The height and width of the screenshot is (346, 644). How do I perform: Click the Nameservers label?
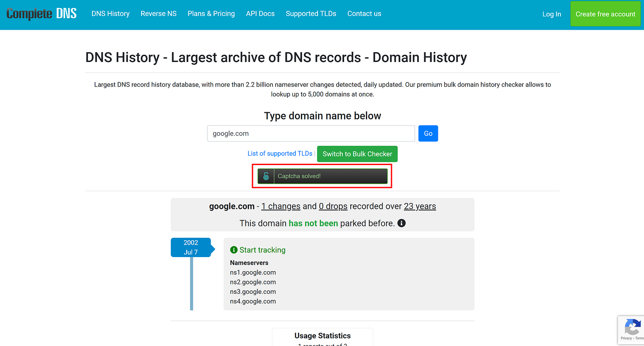[x=249, y=263]
